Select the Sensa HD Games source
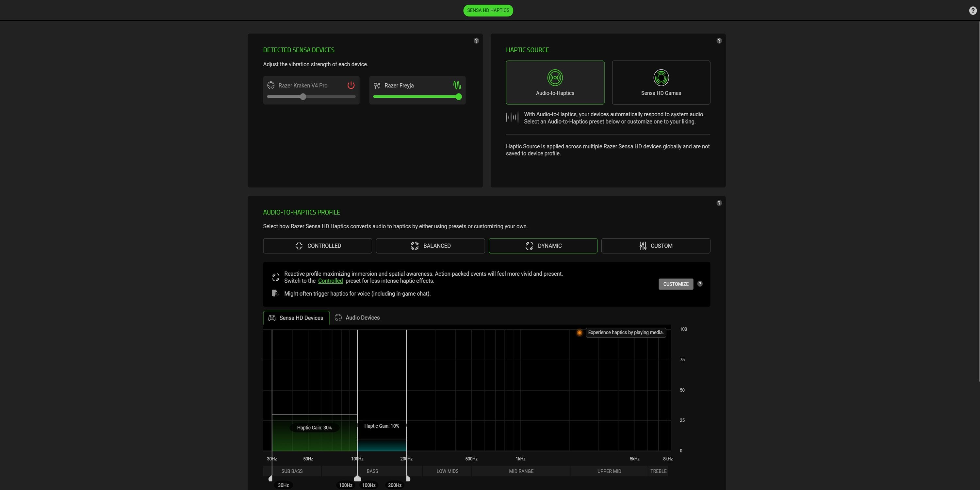The height and width of the screenshot is (490, 980). 661,83
